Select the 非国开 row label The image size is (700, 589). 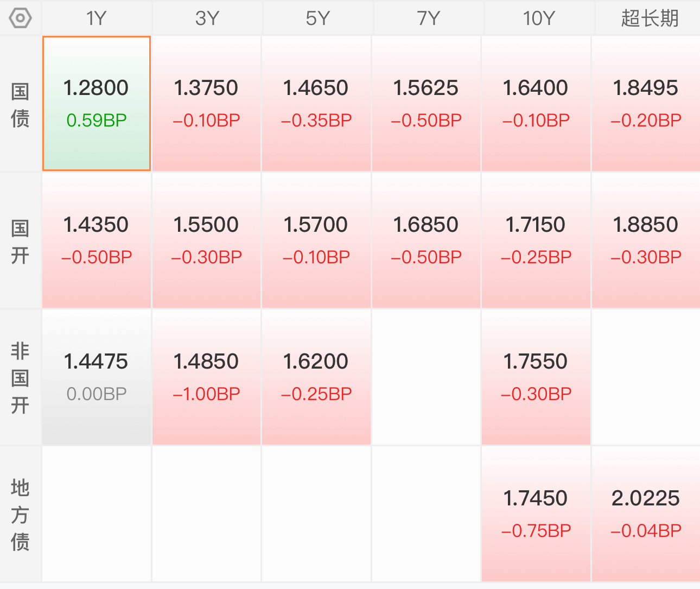point(20,378)
